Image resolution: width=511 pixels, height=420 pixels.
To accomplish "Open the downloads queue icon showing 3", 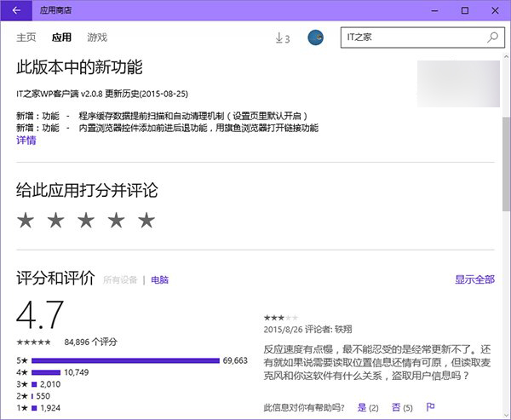I will 283,38.
